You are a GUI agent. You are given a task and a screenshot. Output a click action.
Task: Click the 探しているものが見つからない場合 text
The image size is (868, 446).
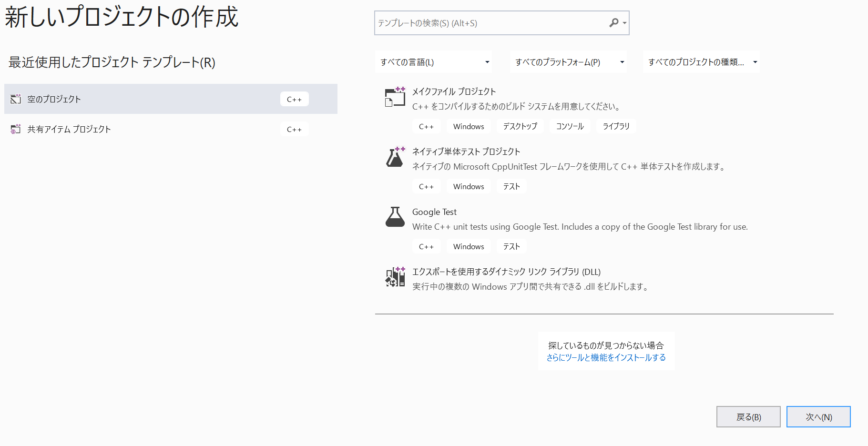tap(606, 345)
